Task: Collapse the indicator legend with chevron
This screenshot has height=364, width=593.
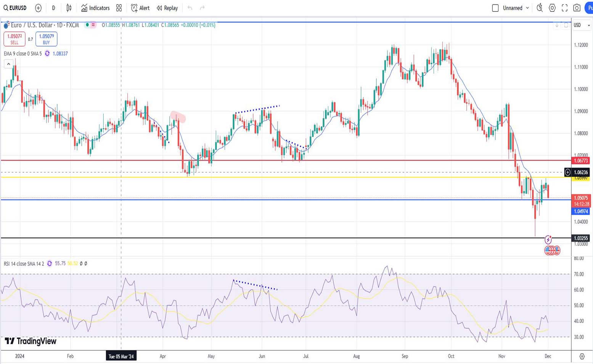Action: [x=8, y=64]
